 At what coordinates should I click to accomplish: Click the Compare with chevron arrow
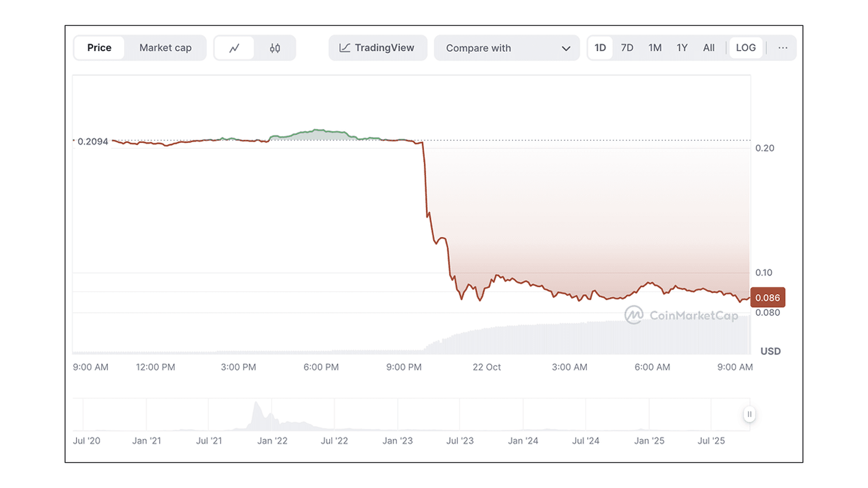566,49
